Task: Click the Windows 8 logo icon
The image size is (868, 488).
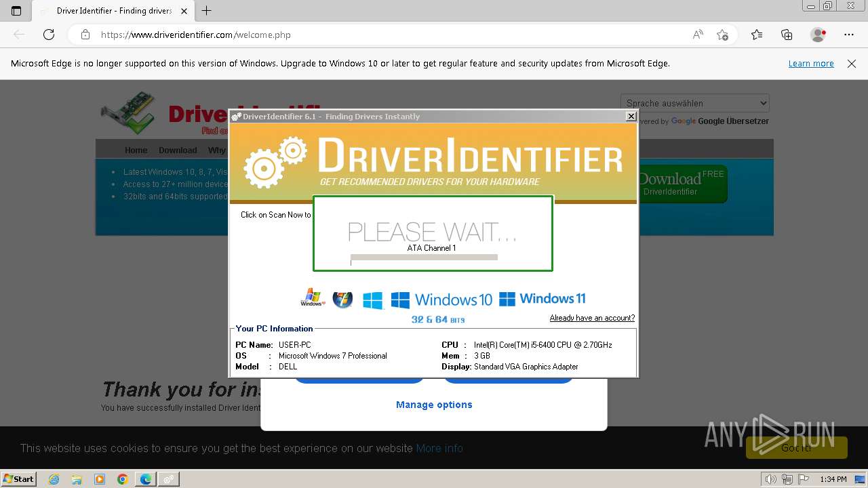Action: coord(372,300)
